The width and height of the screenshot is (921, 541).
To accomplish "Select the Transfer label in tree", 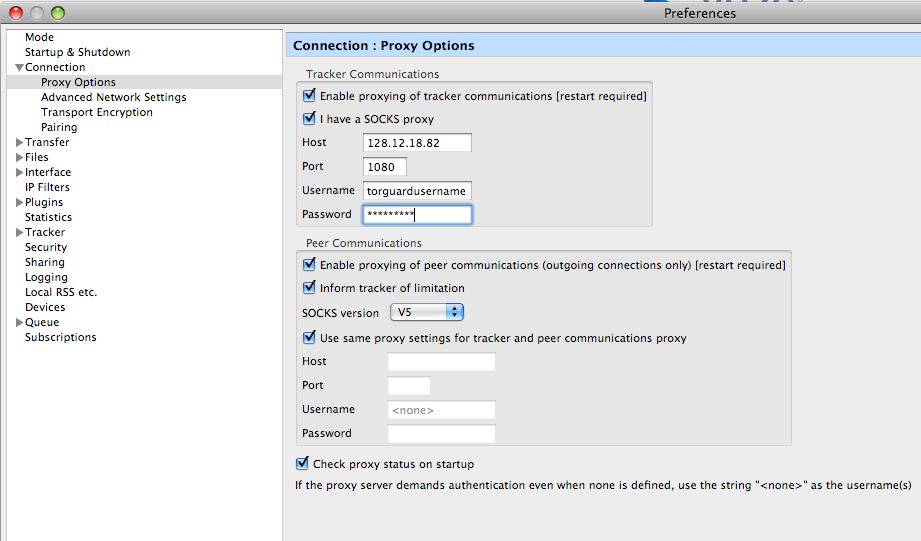I will 47,142.
